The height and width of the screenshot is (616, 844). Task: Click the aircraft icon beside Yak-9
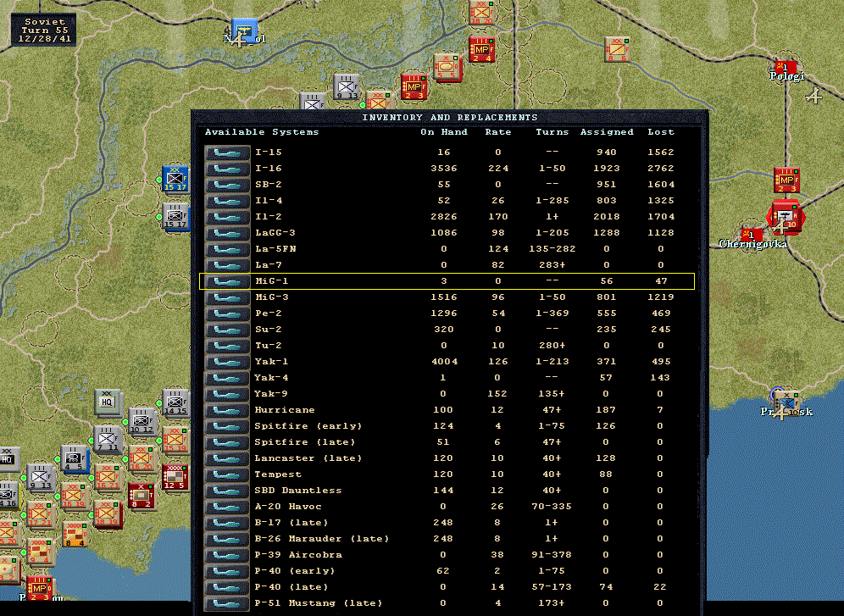227,394
